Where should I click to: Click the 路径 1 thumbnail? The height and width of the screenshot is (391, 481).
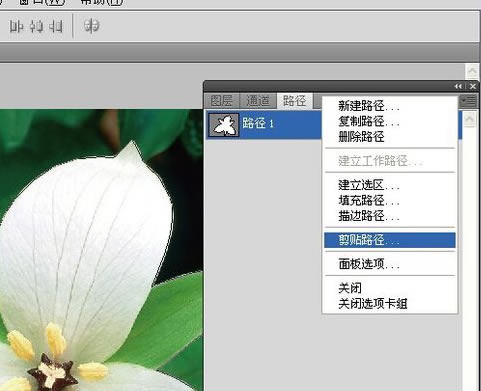(224, 125)
